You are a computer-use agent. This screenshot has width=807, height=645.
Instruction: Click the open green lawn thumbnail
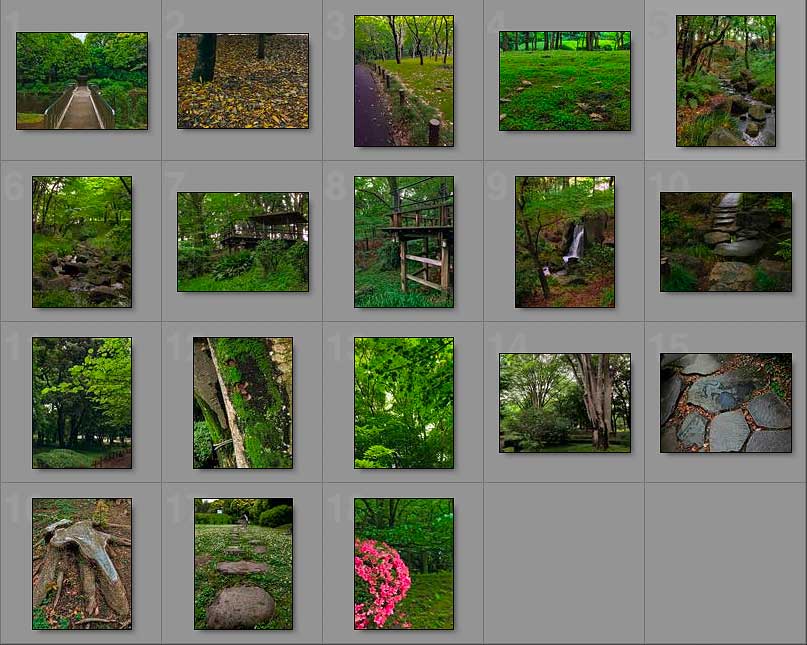tap(565, 81)
